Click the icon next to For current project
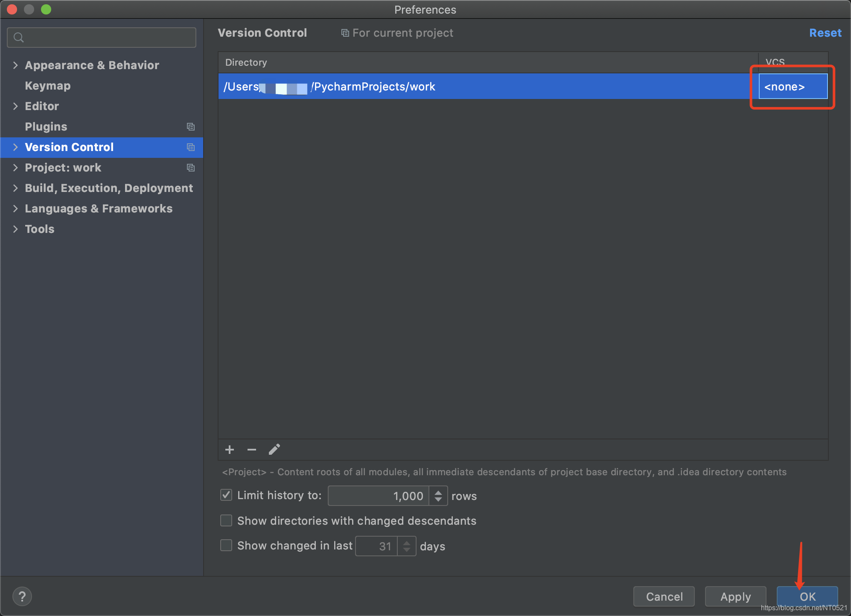Viewport: 851px width, 616px height. [345, 33]
